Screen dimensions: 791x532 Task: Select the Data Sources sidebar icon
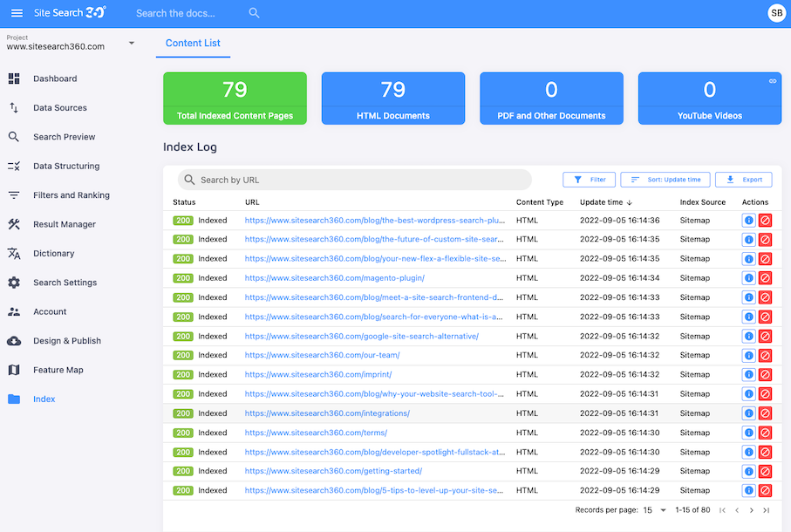15,107
